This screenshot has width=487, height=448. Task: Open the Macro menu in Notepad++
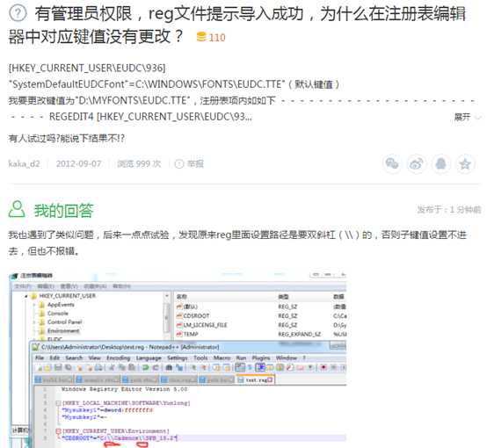(x=222, y=358)
